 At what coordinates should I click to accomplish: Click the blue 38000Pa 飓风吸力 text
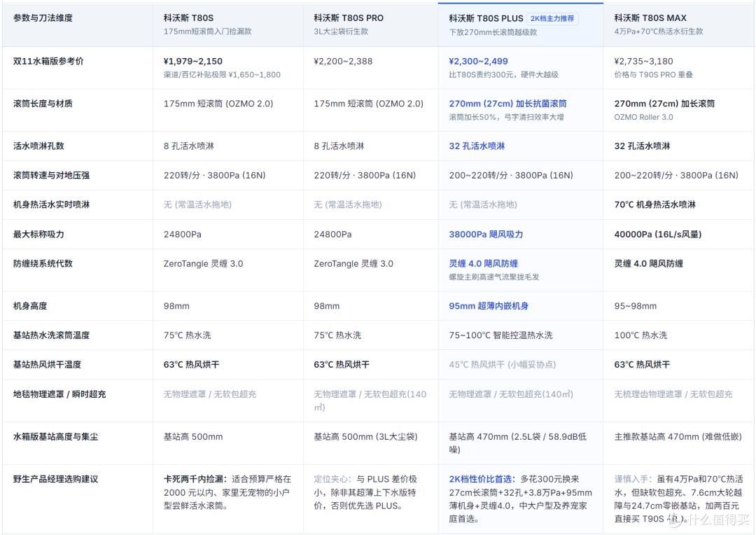tap(486, 234)
